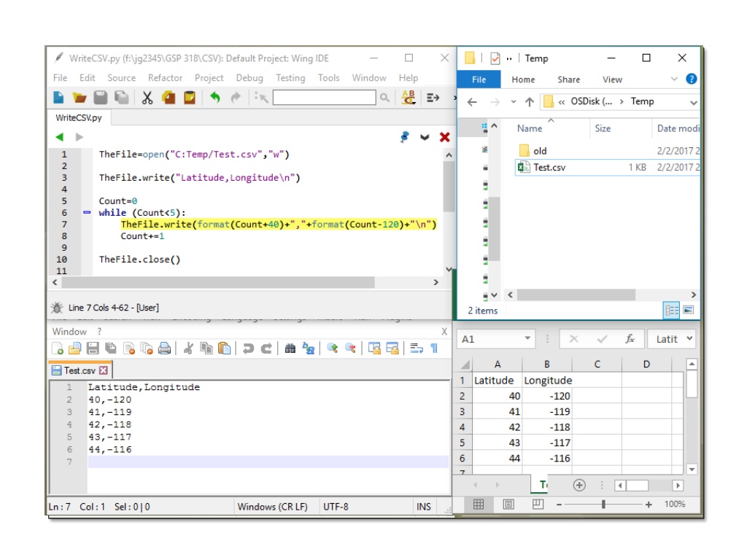Click the Open folder icon in Wing toolbar
747x560 pixels.
79,98
